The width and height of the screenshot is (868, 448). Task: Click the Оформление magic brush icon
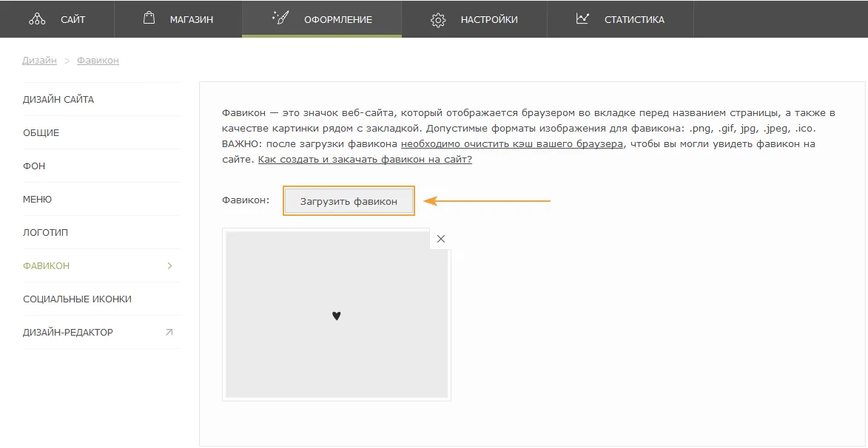click(x=280, y=18)
